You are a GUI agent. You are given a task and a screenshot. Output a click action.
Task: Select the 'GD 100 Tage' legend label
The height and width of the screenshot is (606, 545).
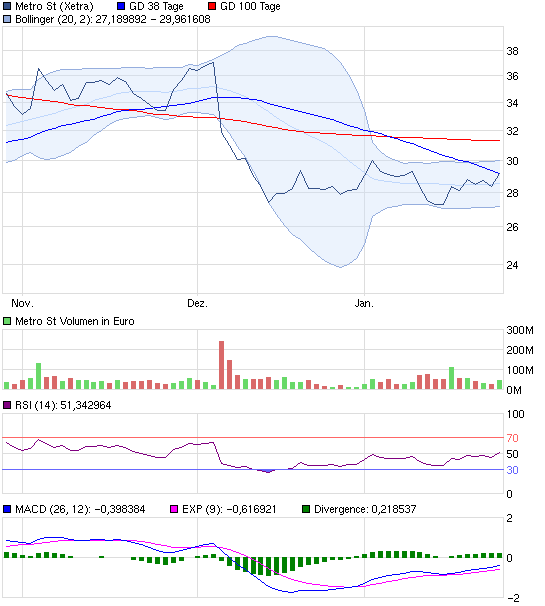coord(250,7)
